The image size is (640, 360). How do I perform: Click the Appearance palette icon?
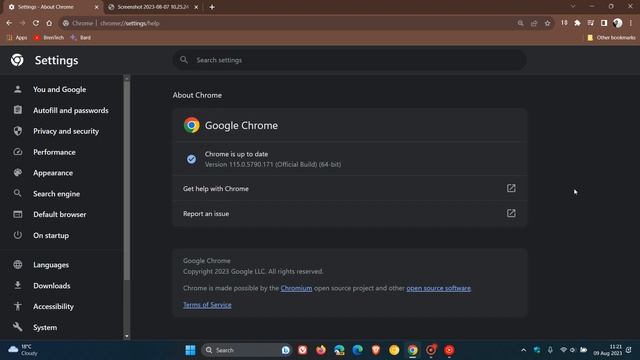[18, 172]
